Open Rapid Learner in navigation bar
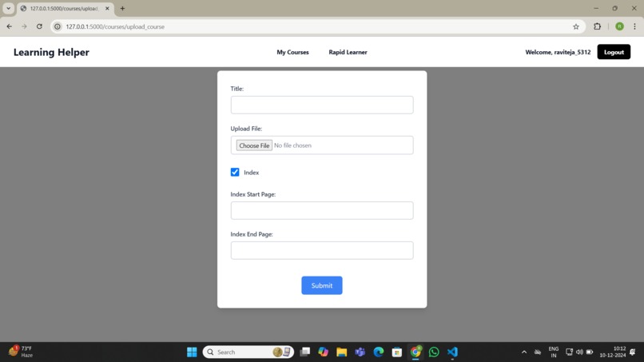The image size is (644, 362). pyautogui.click(x=348, y=52)
